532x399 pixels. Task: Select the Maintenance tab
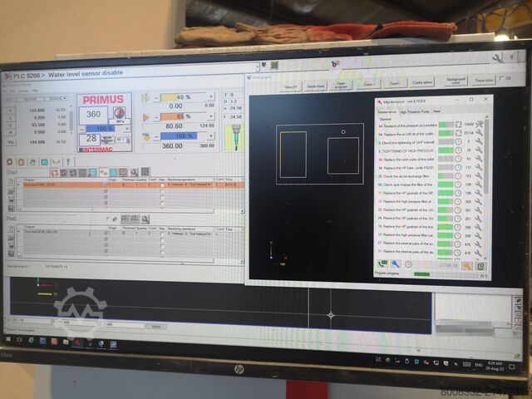click(x=387, y=110)
